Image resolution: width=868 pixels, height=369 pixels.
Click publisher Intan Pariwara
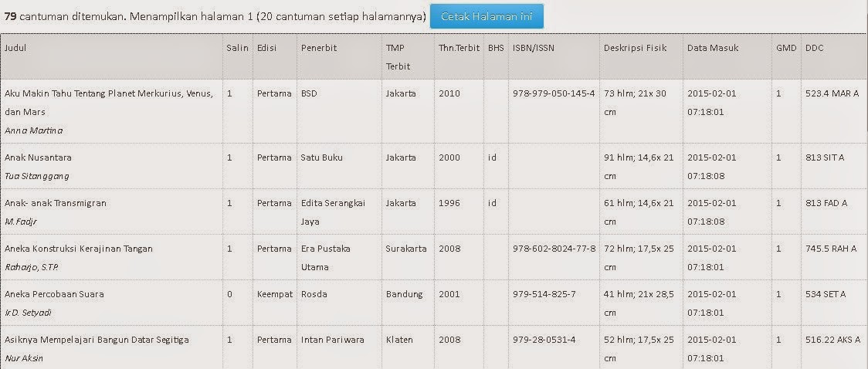pyautogui.click(x=333, y=340)
